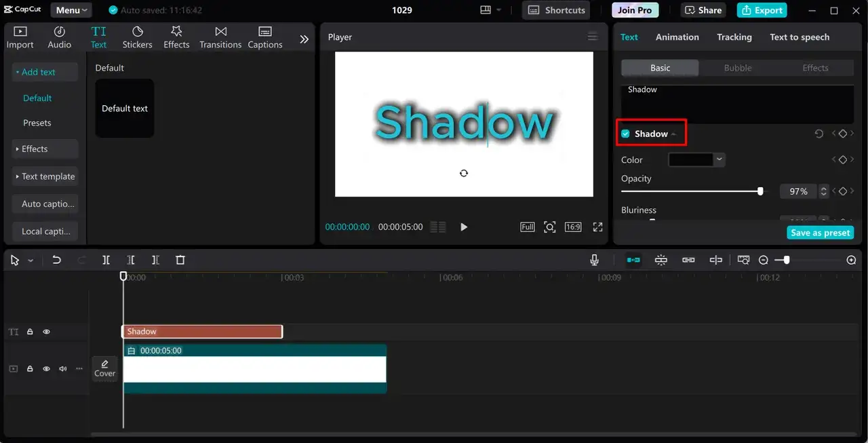Switch to the Animation tab
This screenshot has height=443, width=868.
677,37
